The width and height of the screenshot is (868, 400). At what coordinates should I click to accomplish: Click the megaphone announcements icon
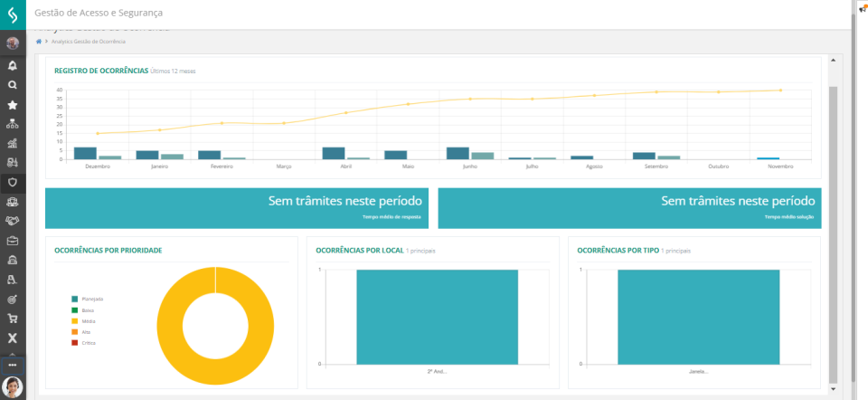(x=862, y=8)
